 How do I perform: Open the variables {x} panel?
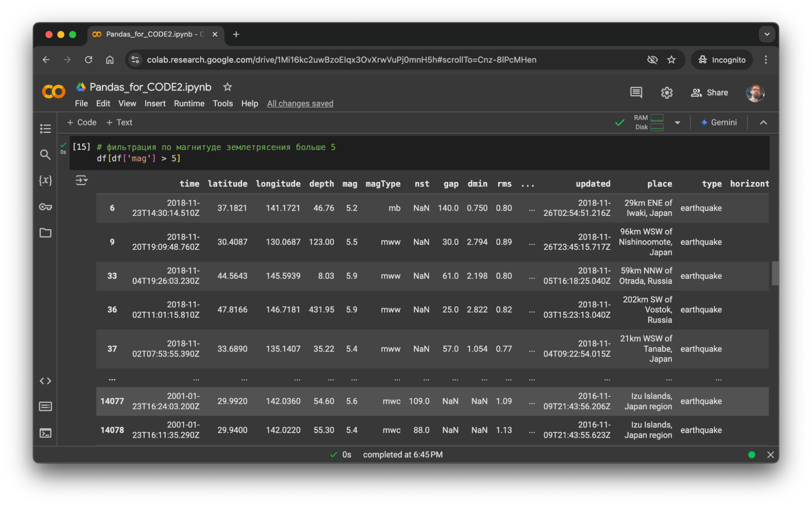[45, 180]
